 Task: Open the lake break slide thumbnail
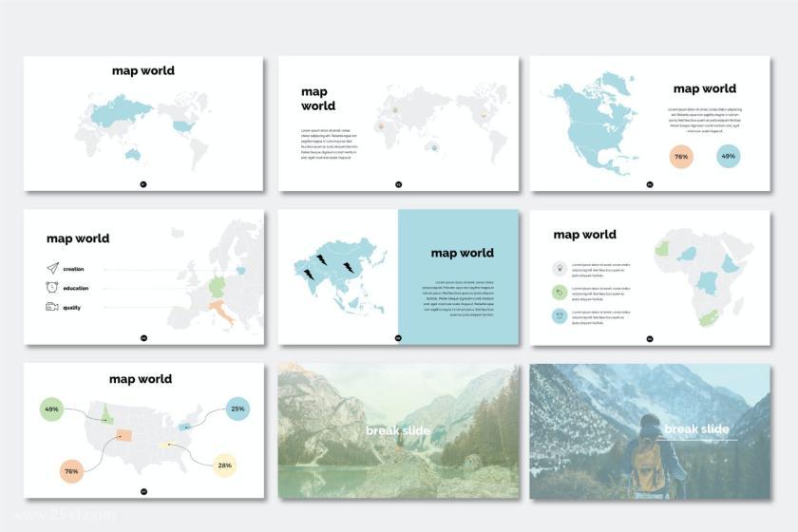coord(398,430)
